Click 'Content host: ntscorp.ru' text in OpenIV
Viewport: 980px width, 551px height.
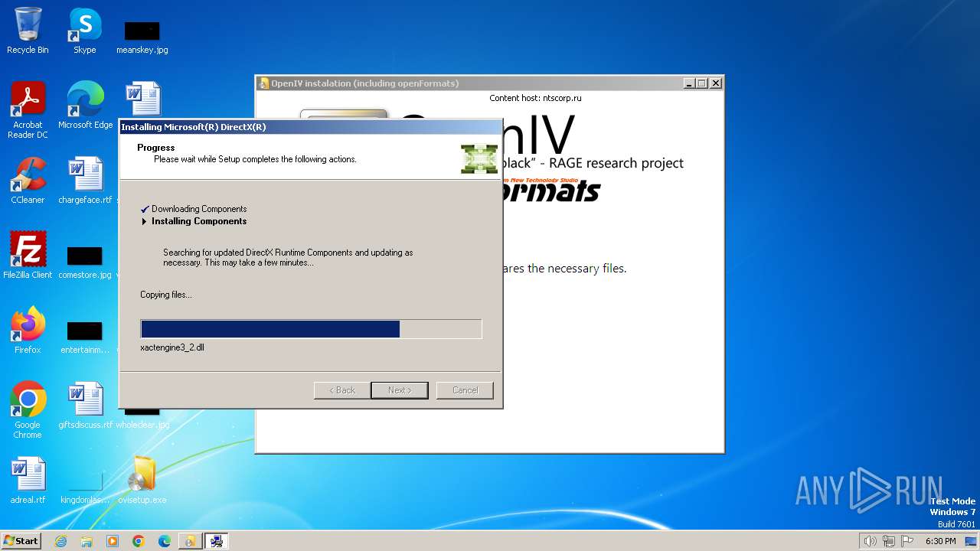535,98
